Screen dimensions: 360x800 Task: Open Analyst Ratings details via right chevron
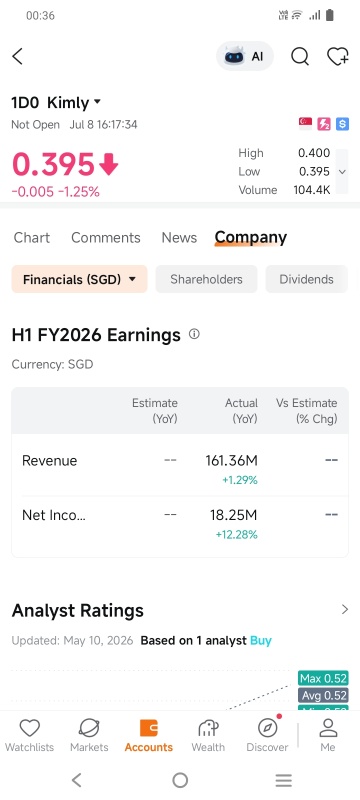pos(345,609)
